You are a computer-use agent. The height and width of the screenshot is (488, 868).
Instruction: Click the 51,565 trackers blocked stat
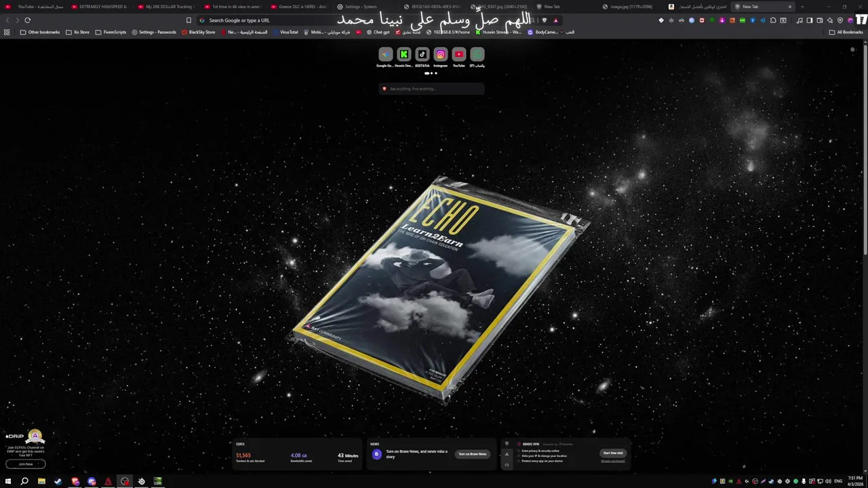click(250, 457)
